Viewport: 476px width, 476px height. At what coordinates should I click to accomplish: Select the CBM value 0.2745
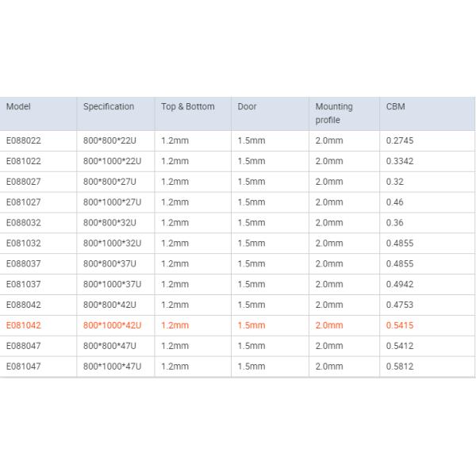click(x=400, y=140)
